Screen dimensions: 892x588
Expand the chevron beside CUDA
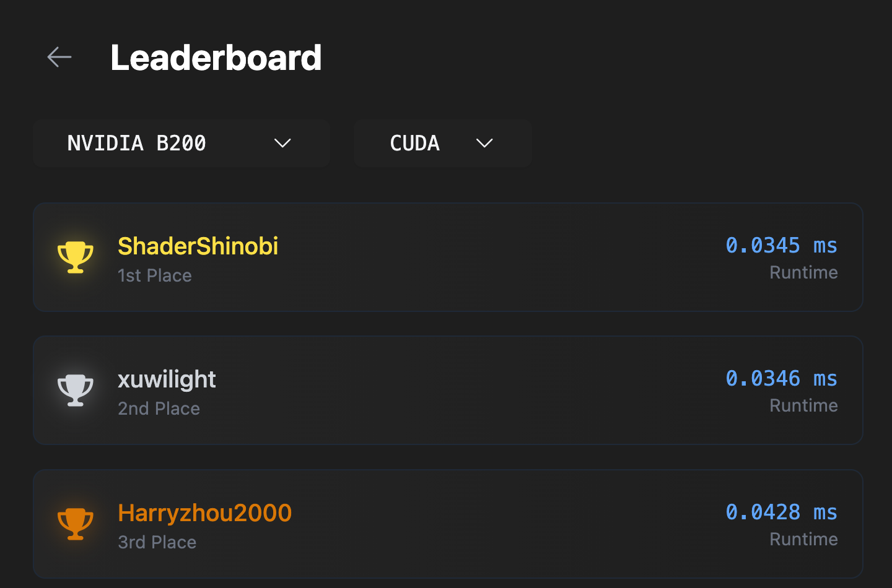pos(484,144)
